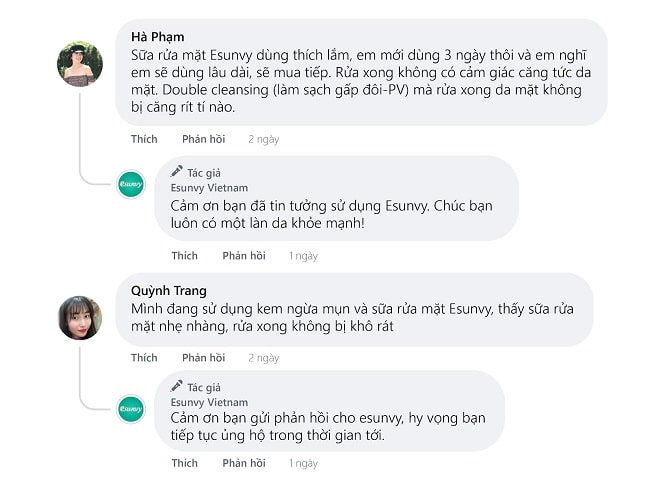Screen dimensions: 650x487
Task: Reply to Quỳnh Trang's comment via Phản hồi
Action: click(203, 357)
